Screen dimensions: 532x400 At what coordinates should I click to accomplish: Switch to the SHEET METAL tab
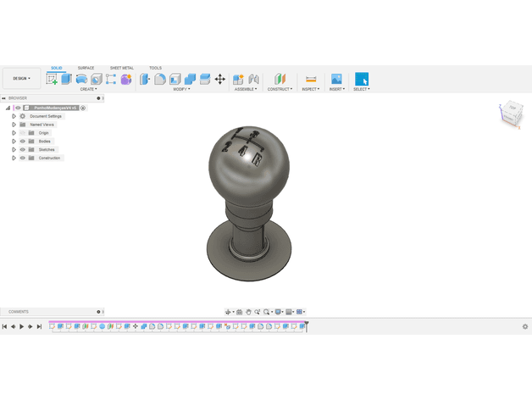(122, 68)
